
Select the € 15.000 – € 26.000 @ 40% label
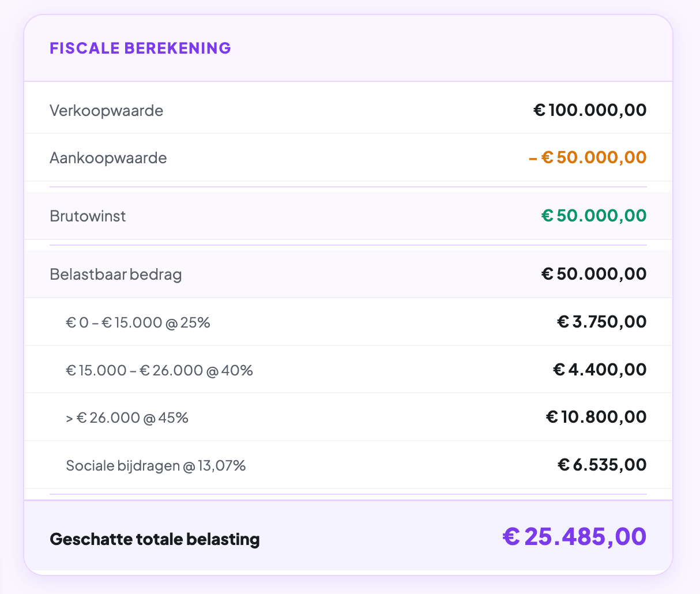pyautogui.click(x=159, y=370)
